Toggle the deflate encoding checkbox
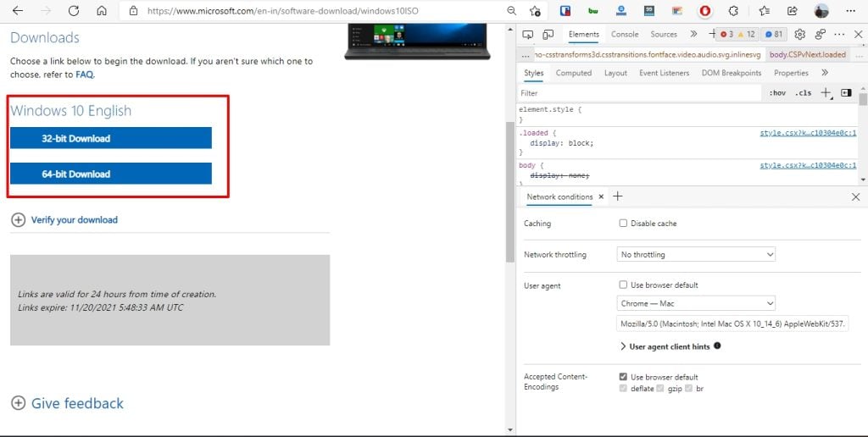 pyautogui.click(x=623, y=389)
